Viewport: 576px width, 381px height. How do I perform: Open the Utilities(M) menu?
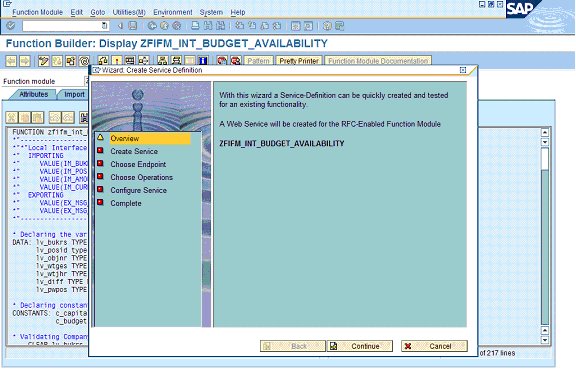click(129, 12)
